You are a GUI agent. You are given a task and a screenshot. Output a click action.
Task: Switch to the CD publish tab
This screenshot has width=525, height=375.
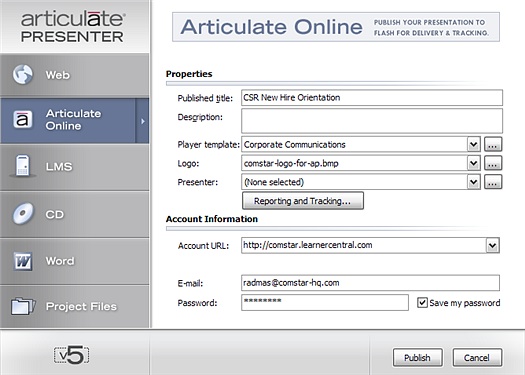point(75,214)
